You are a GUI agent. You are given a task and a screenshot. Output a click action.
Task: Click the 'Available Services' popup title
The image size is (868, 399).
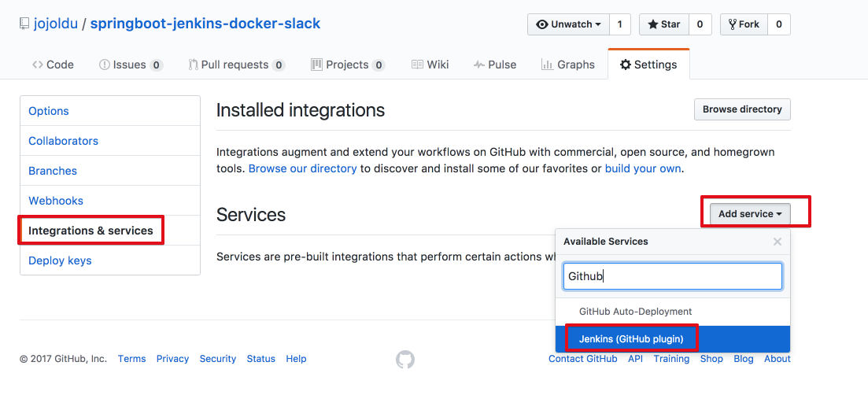606,242
